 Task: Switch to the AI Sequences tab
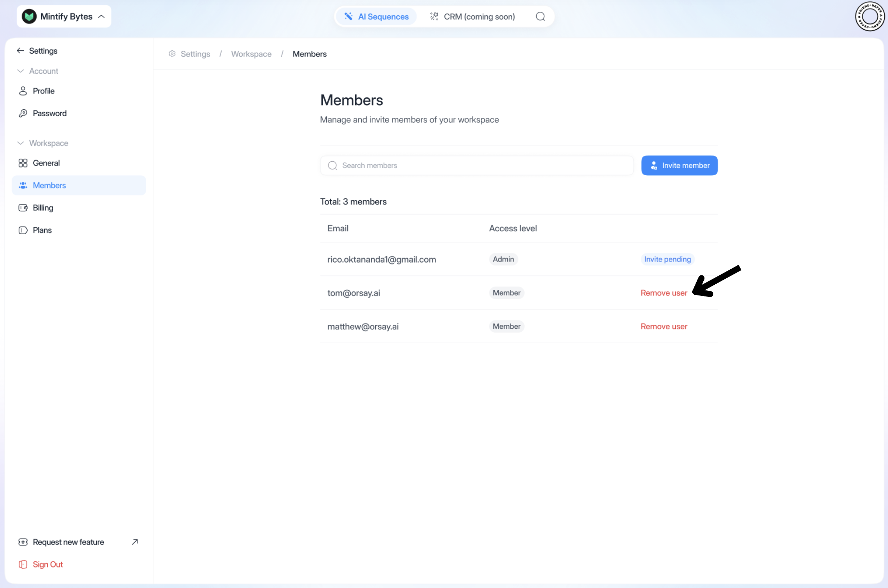(x=376, y=16)
